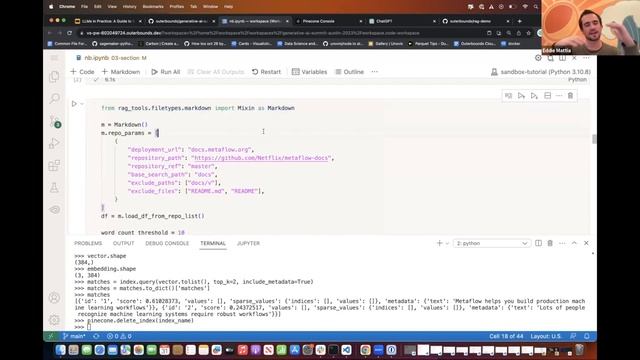Open the History menu in macOS menu bar
Viewport: 640px width, 360px height.
[x=130, y=7]
